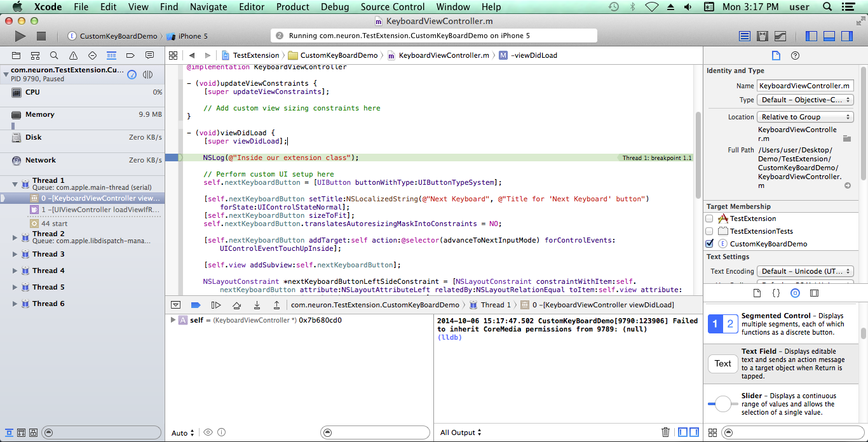Click the file Name input field

(805, 86)
